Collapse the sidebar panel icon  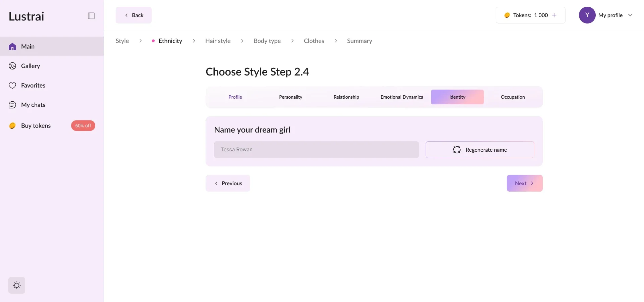[x=91, y=16]
